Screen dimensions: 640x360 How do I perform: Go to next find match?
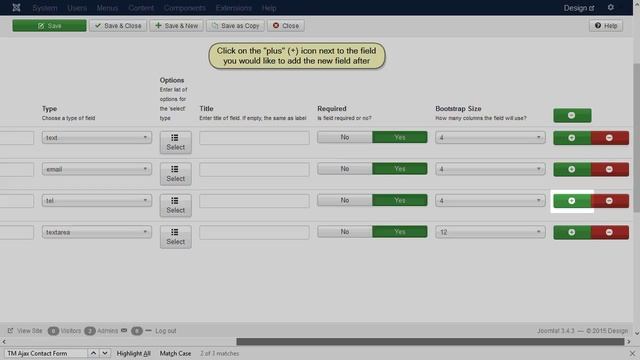(105, 353)
